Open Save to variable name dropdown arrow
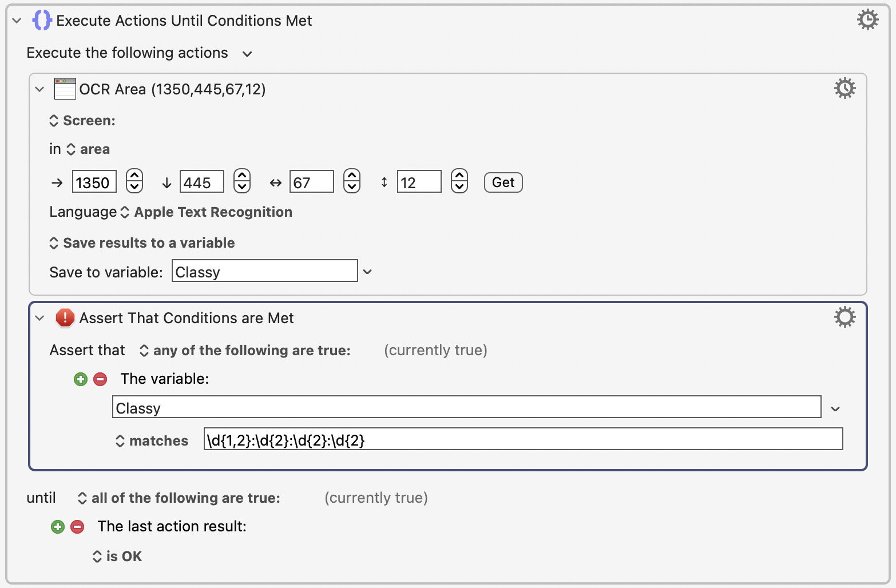The width and height of the screenshot is (896, 588). (x=367, y=272)
